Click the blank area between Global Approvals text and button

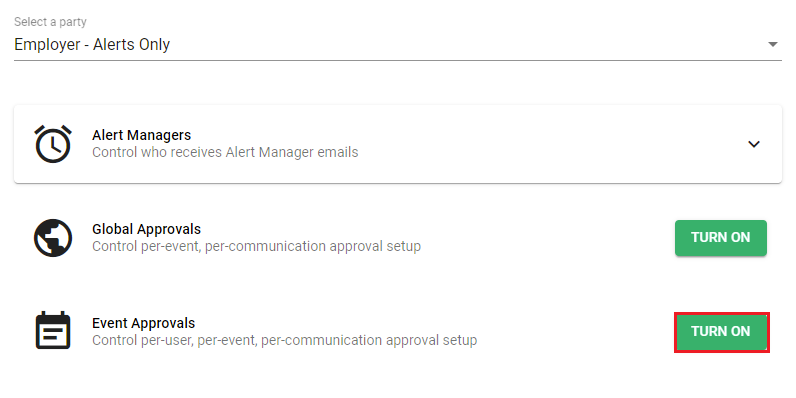pos(548,238)
